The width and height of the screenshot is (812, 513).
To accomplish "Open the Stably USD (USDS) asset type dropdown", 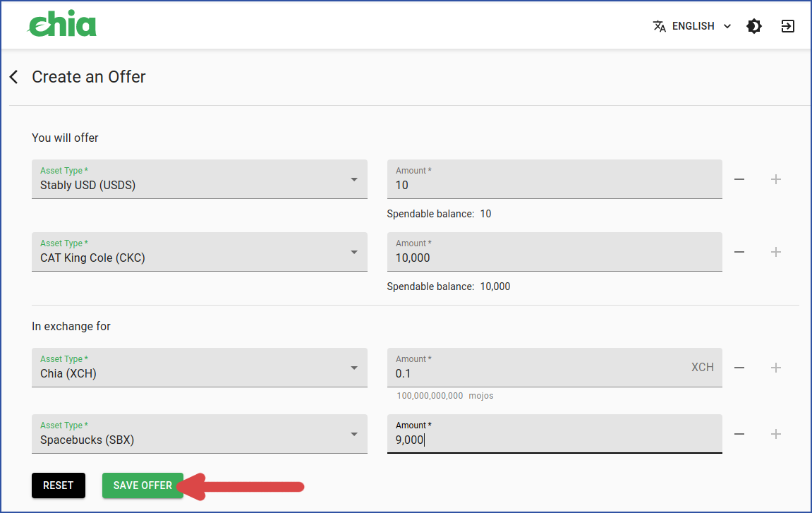I will click(200, 179).
